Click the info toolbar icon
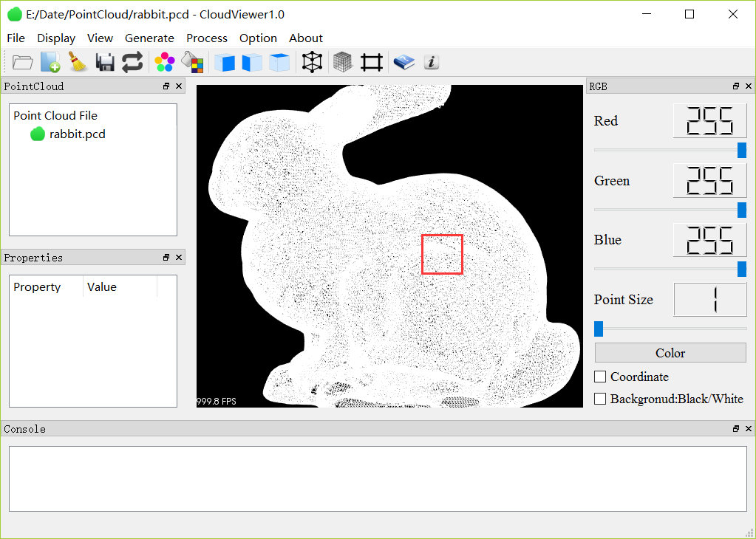This screenshot has height=539, width=756. tap(431, 62)
